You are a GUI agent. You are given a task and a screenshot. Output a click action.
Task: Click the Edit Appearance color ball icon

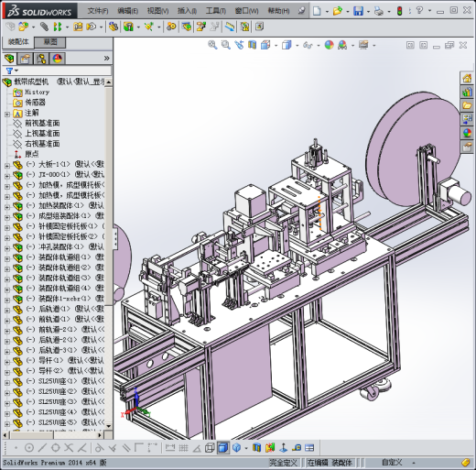pyautogui.click(x=329, y=45)
